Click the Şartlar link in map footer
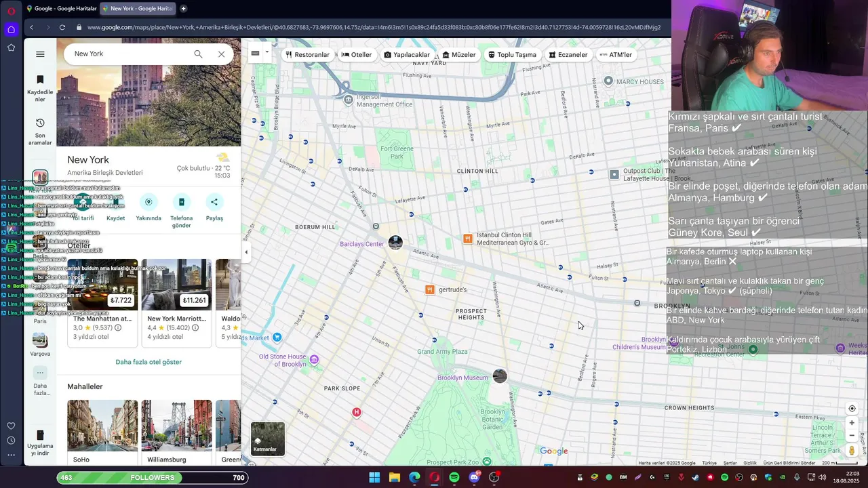This screenshot has width=868, height=488. (730, 463)
